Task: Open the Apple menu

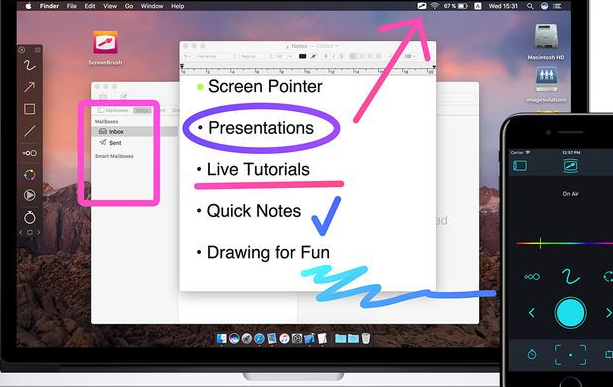Action: coord(28,6)
